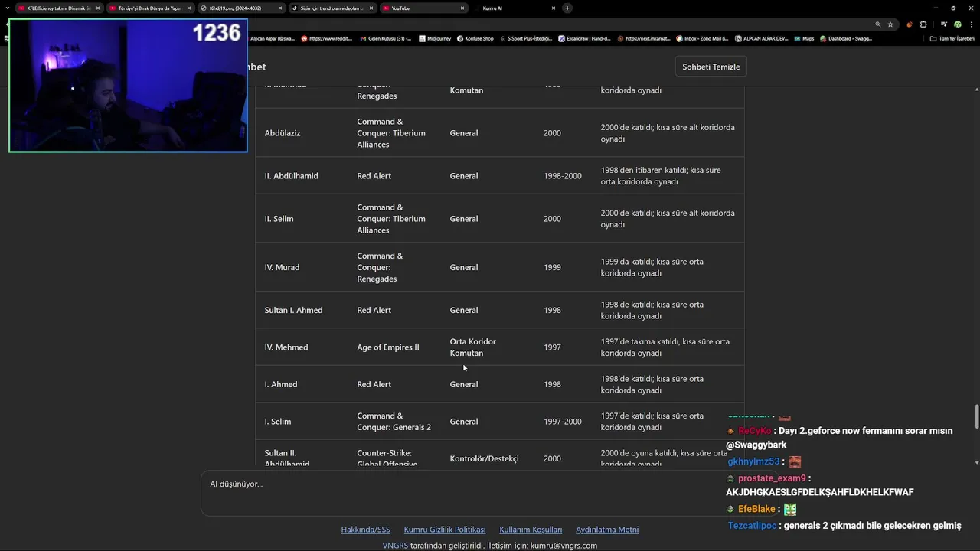Open S Sport Plus bookmark
This screenshot has width=980, height=551.
pos(525,38)
